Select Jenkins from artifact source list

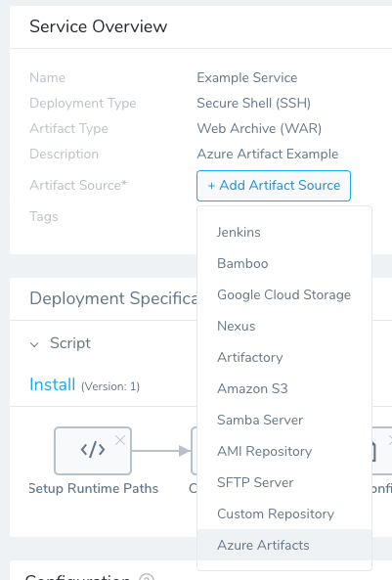(x=284, y=233)
